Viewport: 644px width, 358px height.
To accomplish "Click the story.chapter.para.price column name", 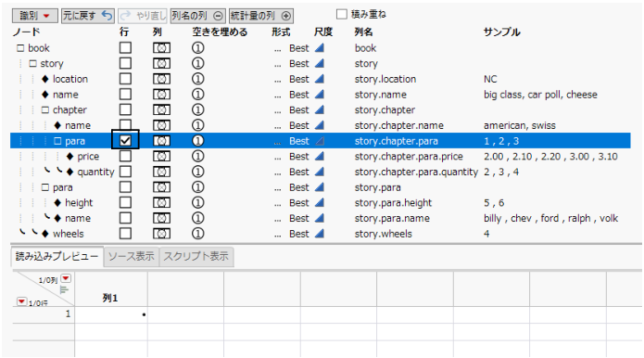I will click(x=409, y=156).
